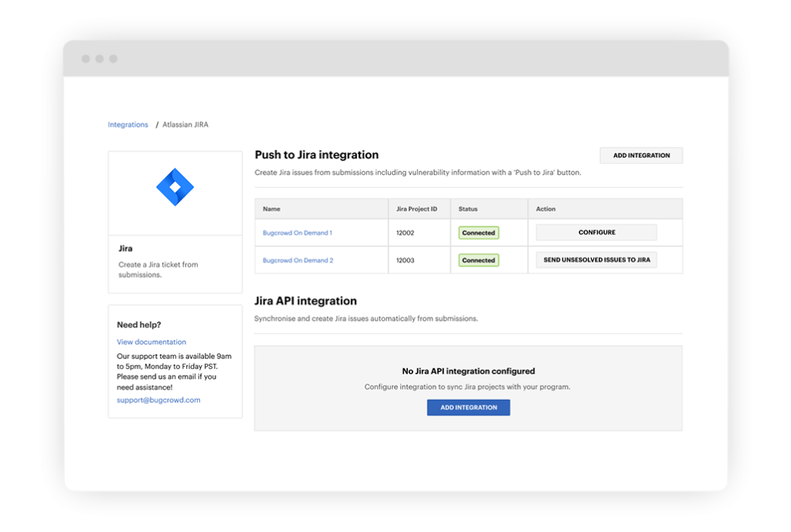Click project ID 12003 cell
The image size is (791, 532).
pos(406,260)
